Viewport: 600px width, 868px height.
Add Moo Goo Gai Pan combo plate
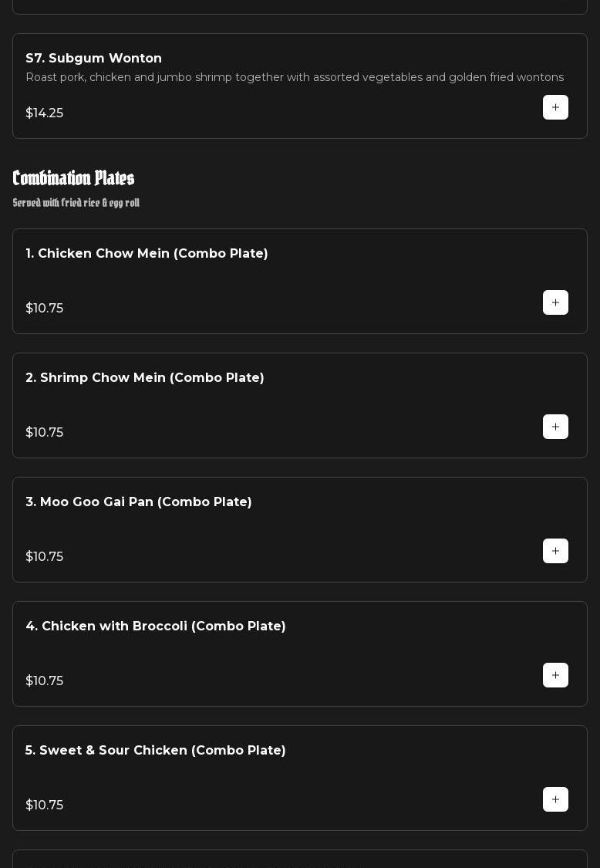[555, 551]
